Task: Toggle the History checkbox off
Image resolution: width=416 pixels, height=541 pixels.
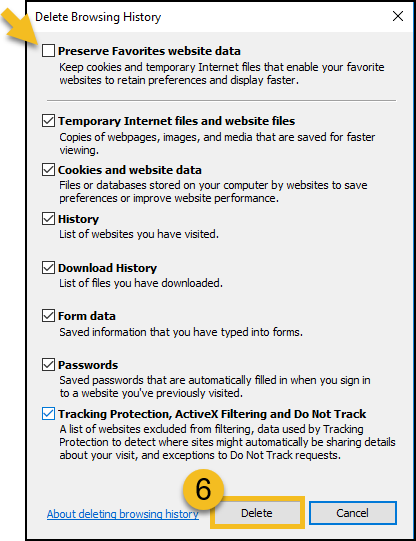Action: pos(48,218)
